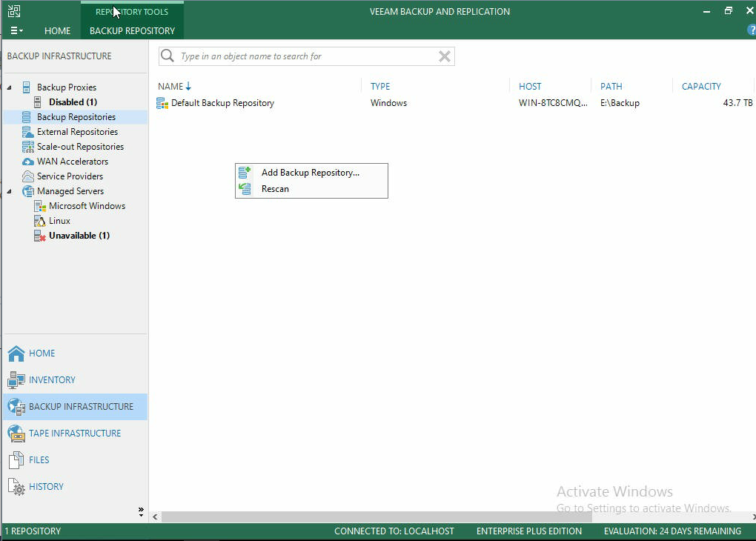This screenshot has width=756, height=541.
Task: Click the Add Backup Repository menu icon
Action: (245, 173)
